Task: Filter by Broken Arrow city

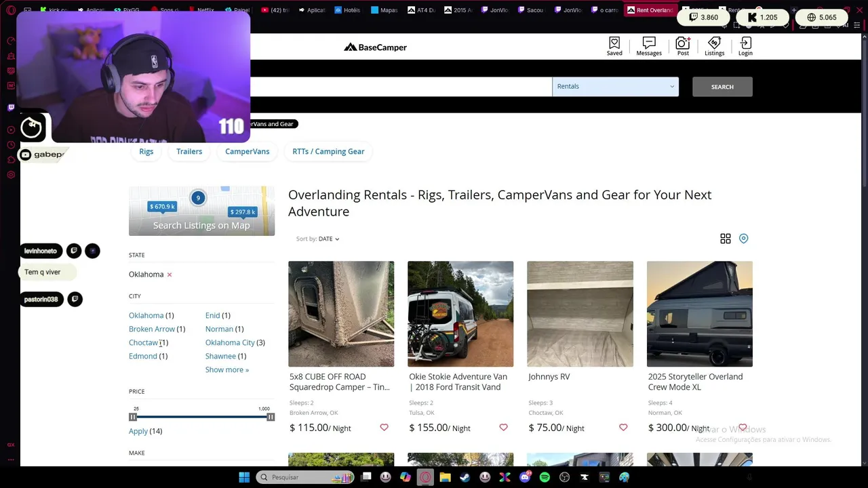Action: click(152, 329)
